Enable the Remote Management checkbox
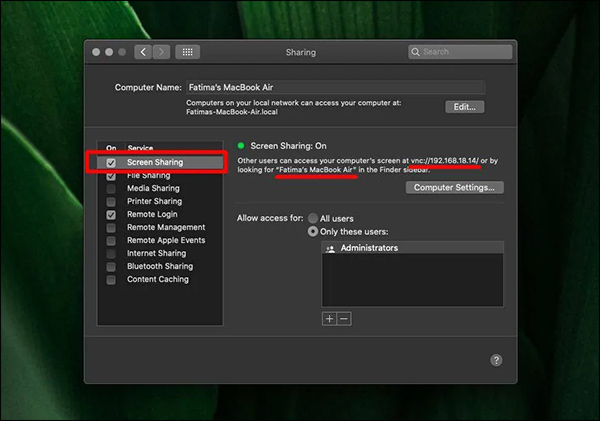 [x=111, y=228]
